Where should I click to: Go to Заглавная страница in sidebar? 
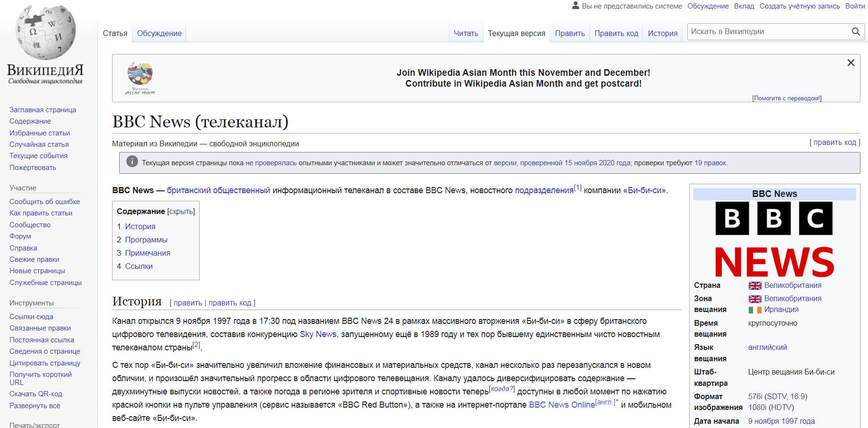point(43,110)
